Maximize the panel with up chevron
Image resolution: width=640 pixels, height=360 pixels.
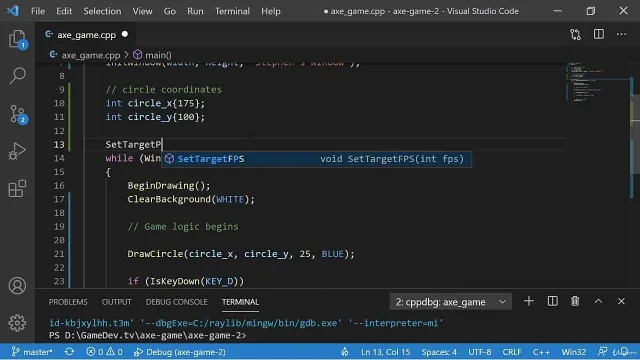(598, 301)
